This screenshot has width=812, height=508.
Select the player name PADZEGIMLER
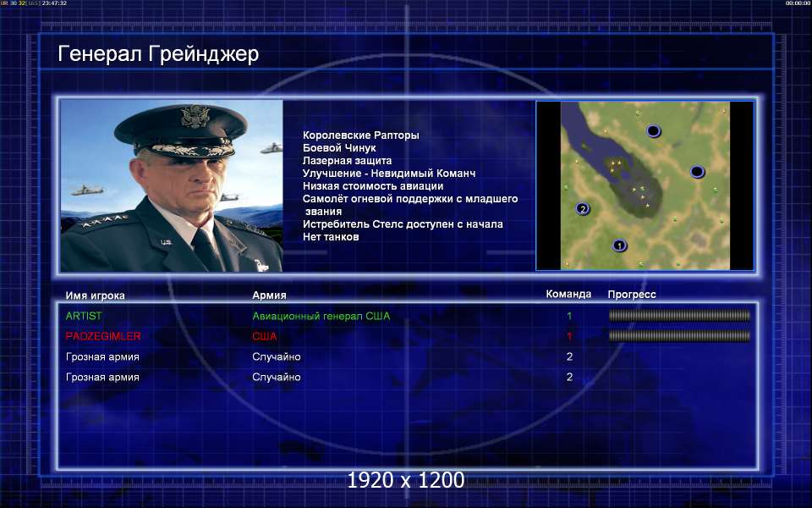click(x=103, y=336)
